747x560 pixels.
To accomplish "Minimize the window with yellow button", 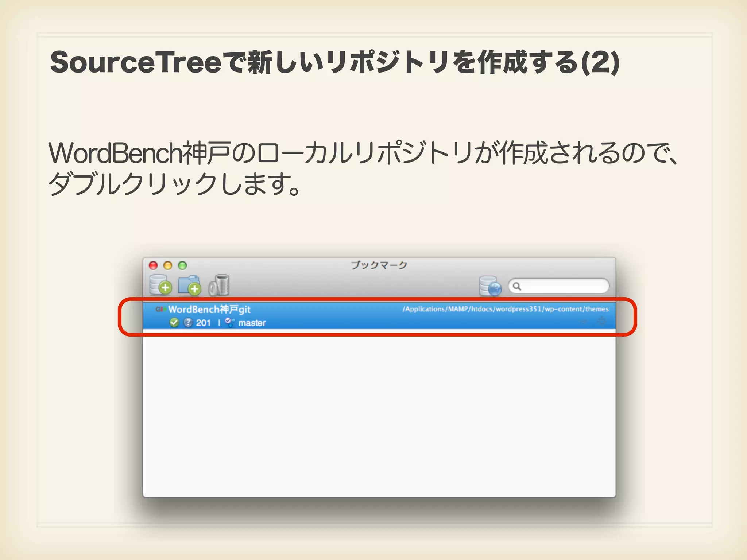I will point(168,265).
